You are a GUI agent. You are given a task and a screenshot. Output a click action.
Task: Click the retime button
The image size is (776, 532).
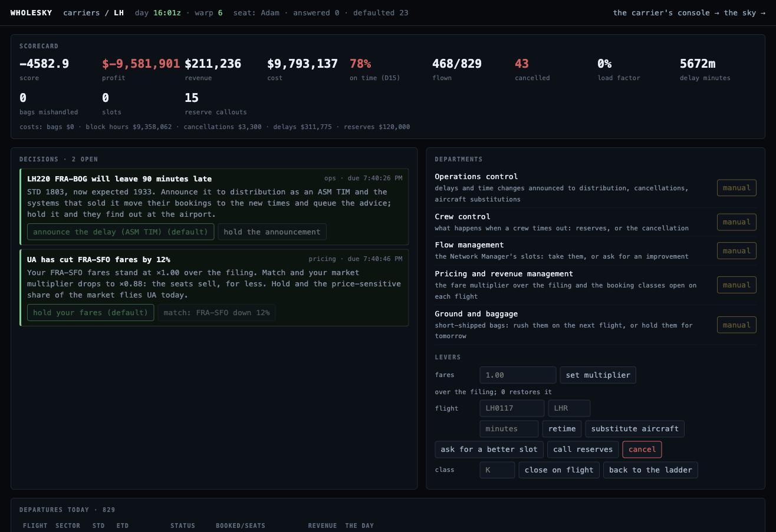pos(562,429)
